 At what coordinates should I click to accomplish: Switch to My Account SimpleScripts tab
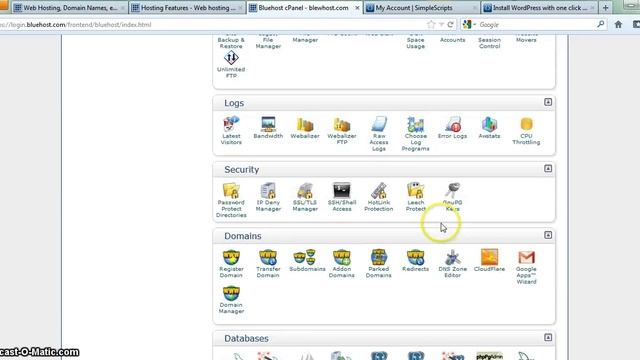[x=422, y=8]
